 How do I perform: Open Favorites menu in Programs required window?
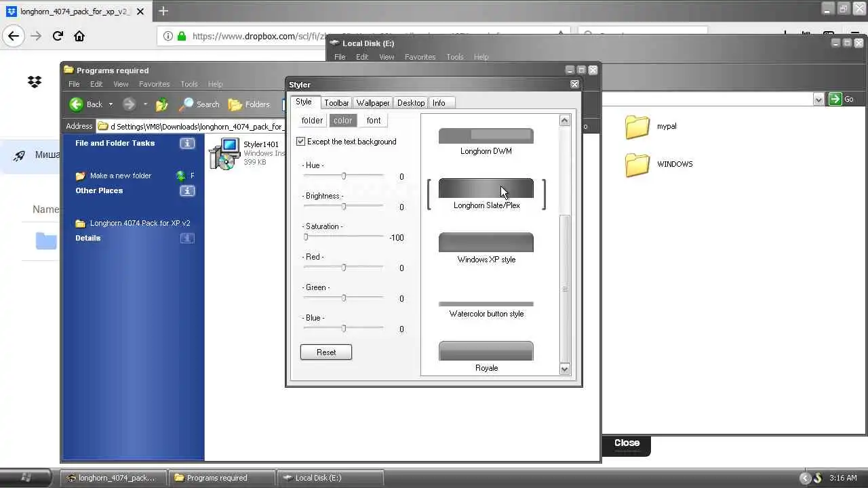[155, 84]
